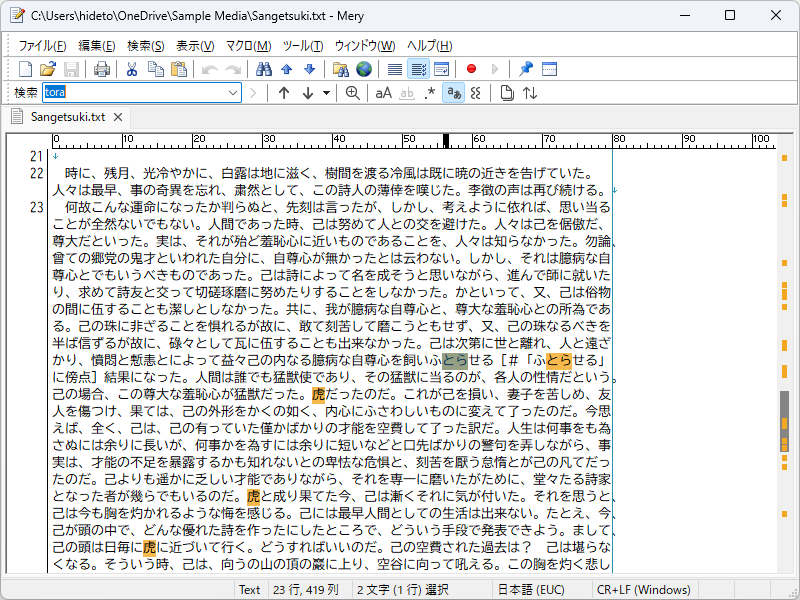Click the vertical scrollbar thumb
Screen dimensions: 800x600
coord(784,421)
